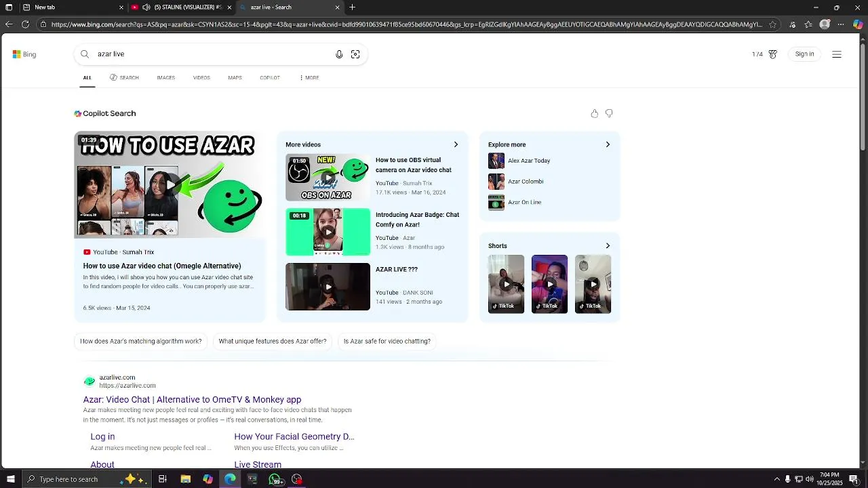
Task: Click 'How does Azar's matching algorithm work?' suggestion
Action: (141, 342)
